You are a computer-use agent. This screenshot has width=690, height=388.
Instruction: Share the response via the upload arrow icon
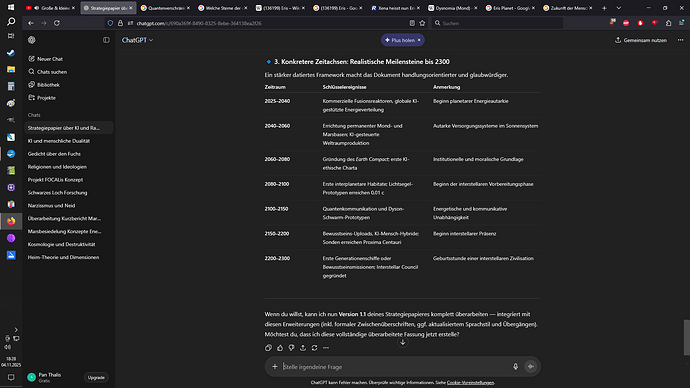[303, 348]
